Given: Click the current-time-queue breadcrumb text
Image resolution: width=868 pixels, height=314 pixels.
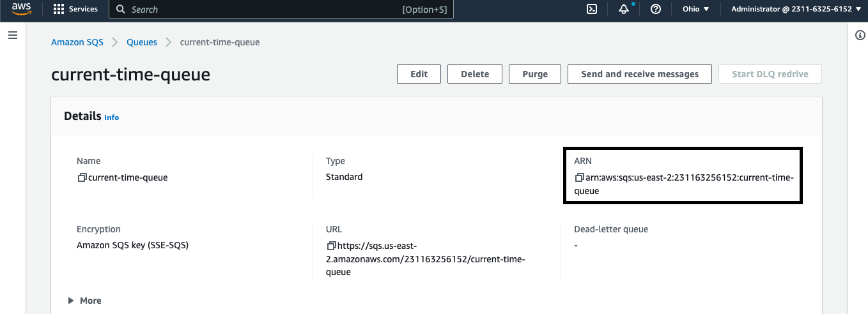Looking at the screenshot, I should 220,42.
